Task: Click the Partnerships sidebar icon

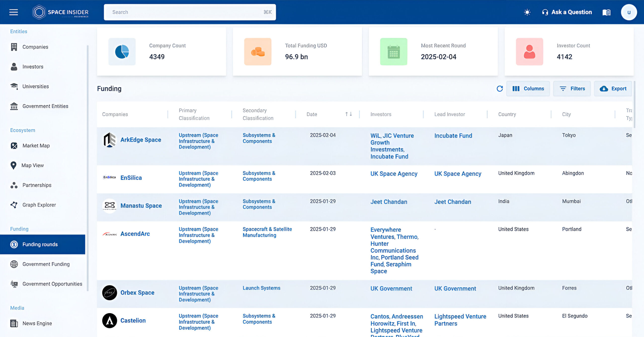Action: [x=14, y=185]
